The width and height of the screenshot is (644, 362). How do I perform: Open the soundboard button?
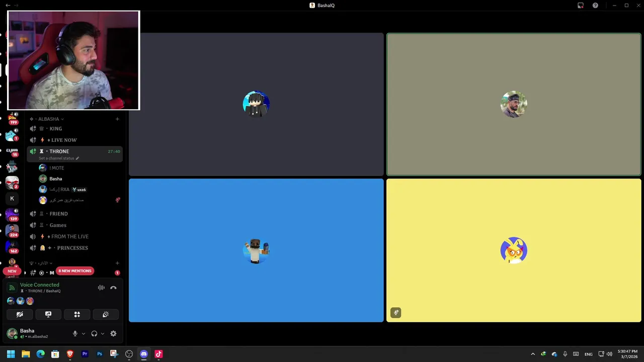click(x=106, y=314)
